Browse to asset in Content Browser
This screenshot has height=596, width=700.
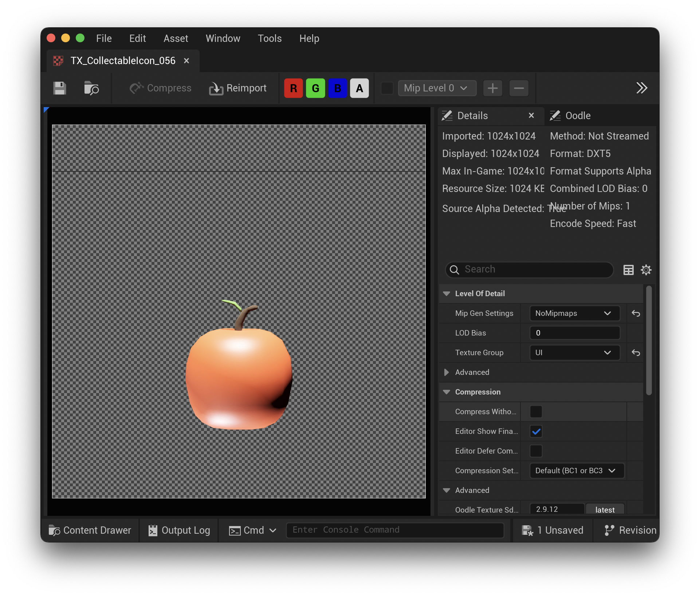tap(91, 88)
